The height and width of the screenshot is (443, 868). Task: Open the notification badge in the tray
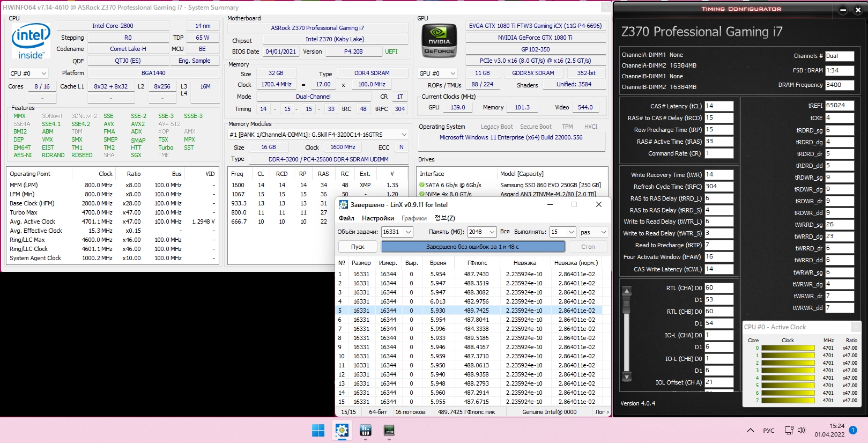(853, 430)
